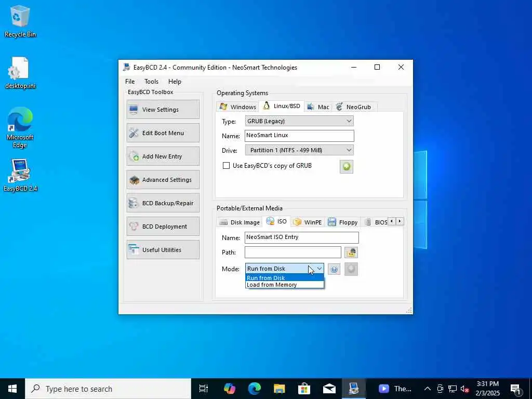Expand the Type GRUB (Legacy) dropdown

coord(349,121)
